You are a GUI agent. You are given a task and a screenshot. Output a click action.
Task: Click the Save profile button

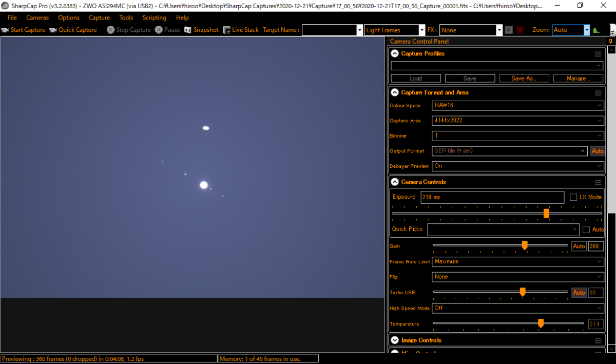[x=470, y=79]
